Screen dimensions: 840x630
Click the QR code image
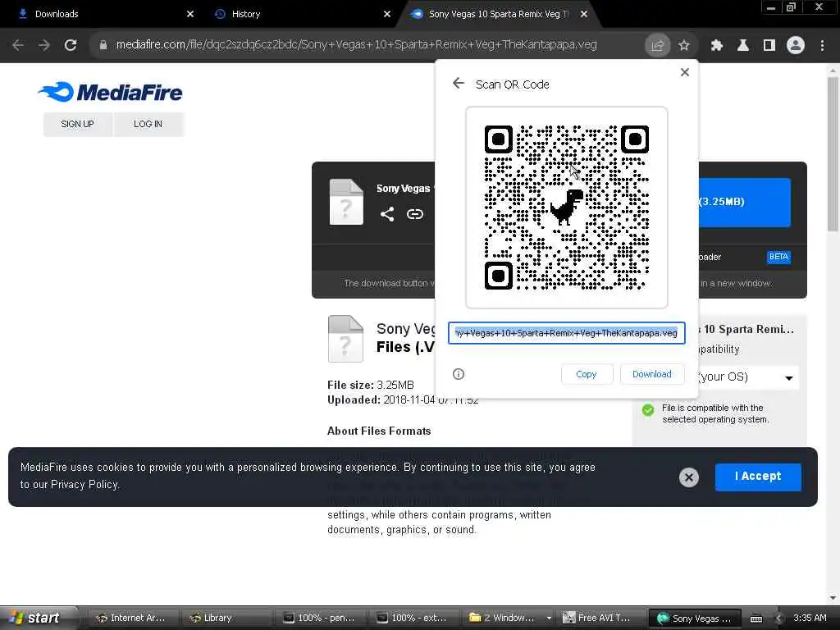pyautogui.click(x=567, y=208)
